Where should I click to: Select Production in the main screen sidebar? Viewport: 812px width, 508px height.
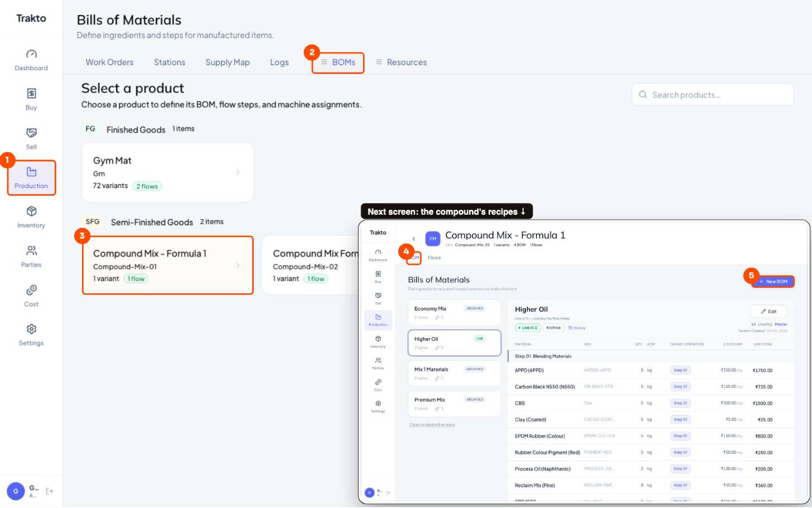coord(31,178)
